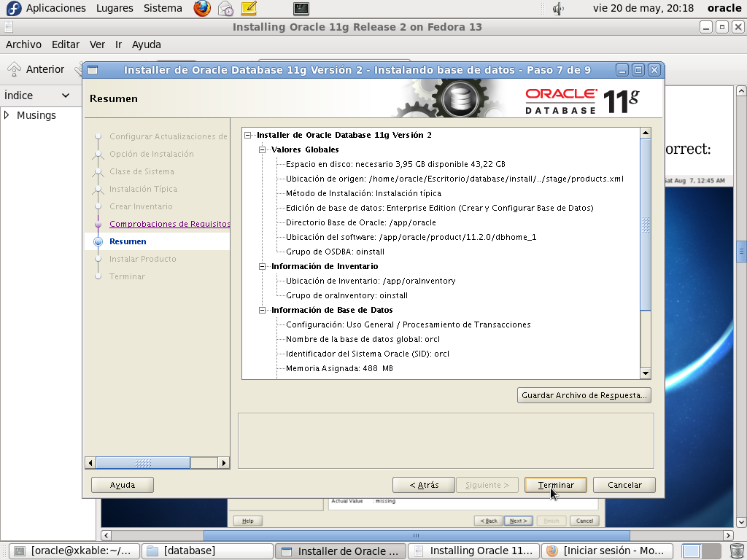The image size is (747, 560).
Task: Click the step list left scroll arrow
Action: [x=90, y=462]
